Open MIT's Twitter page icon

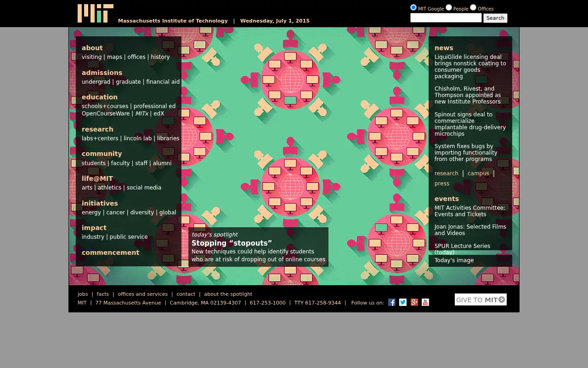pyautogui.click(x=403, y=302)
